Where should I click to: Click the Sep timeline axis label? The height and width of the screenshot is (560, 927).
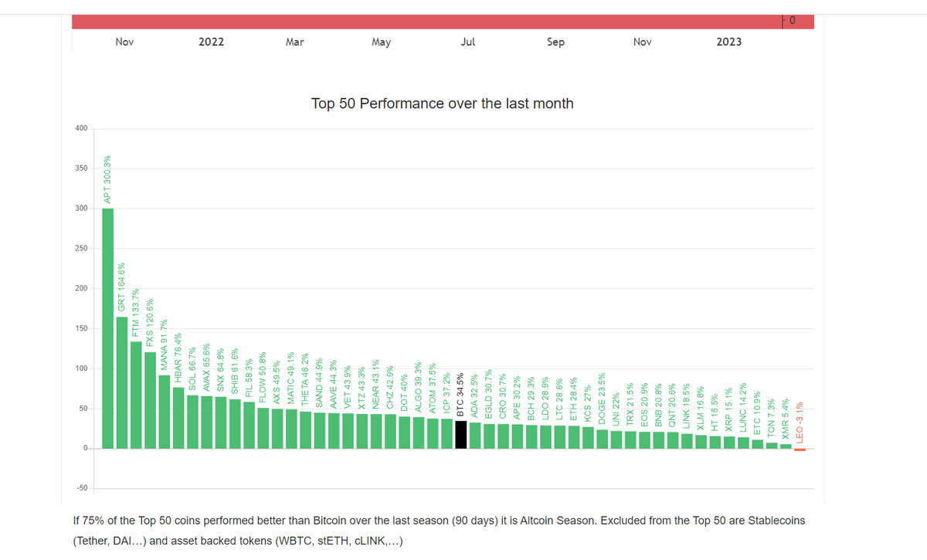pyautogui.click(x=555, y=42)
